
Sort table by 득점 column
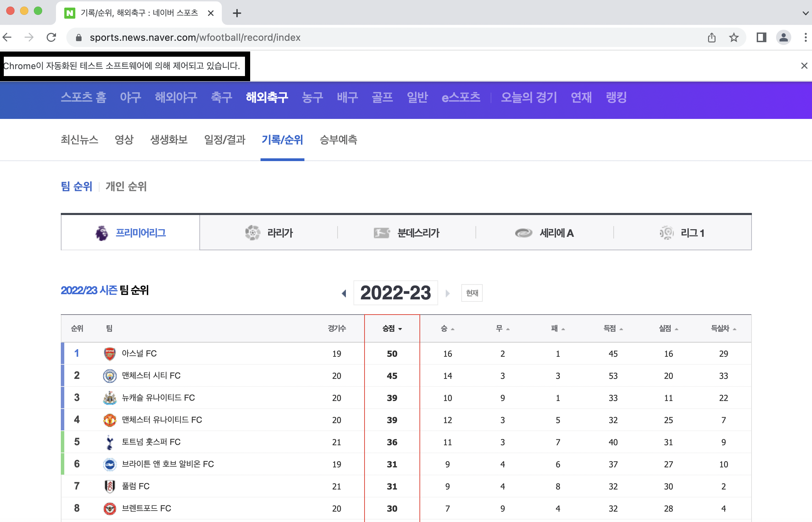[613, 328]
